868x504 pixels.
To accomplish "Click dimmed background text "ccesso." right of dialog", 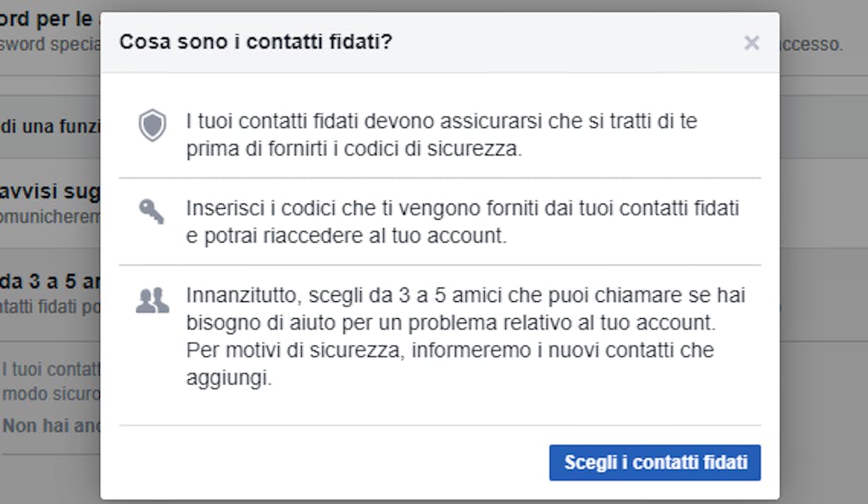I will [811, 44].
